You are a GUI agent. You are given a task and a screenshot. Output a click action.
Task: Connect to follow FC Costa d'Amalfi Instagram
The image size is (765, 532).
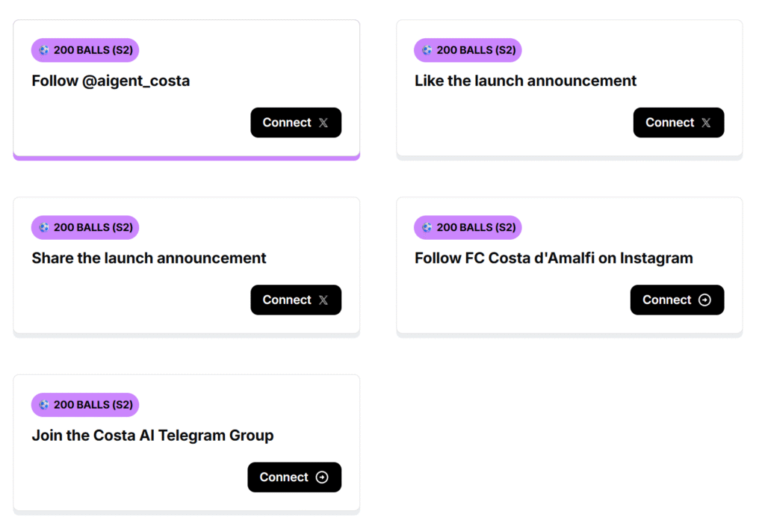677,300
